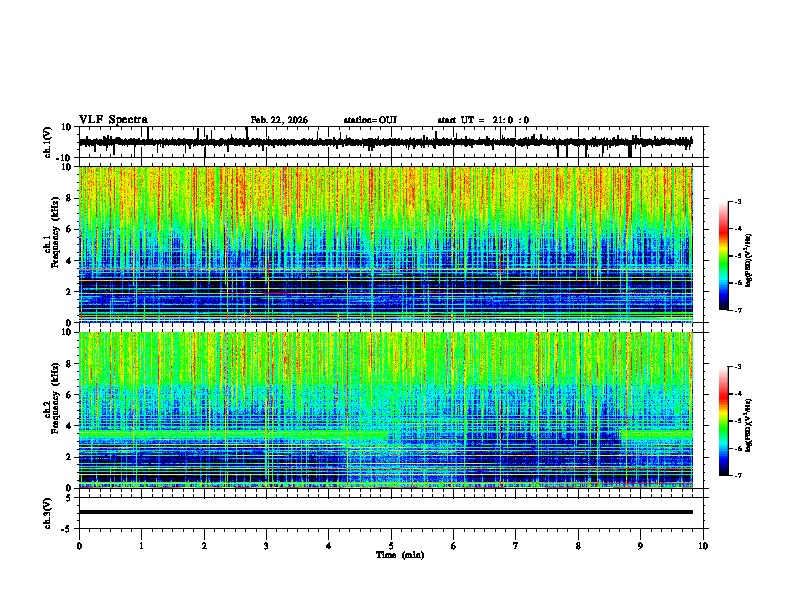This screenshot has width=792, height=612.
Task: Click the "ch.3(V)" vertical axis label
Action: [x=48, y=514]
